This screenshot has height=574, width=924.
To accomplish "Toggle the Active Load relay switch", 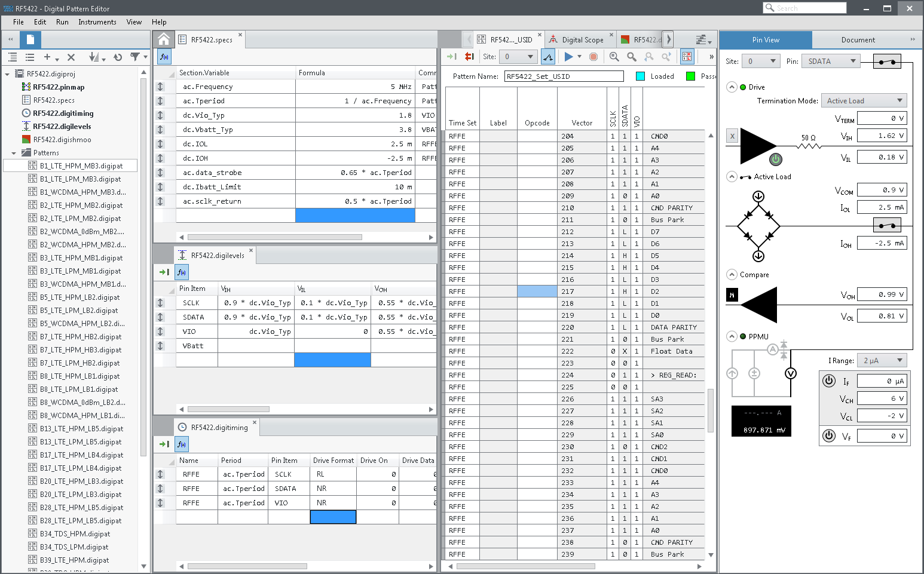I will coord(886,225).
